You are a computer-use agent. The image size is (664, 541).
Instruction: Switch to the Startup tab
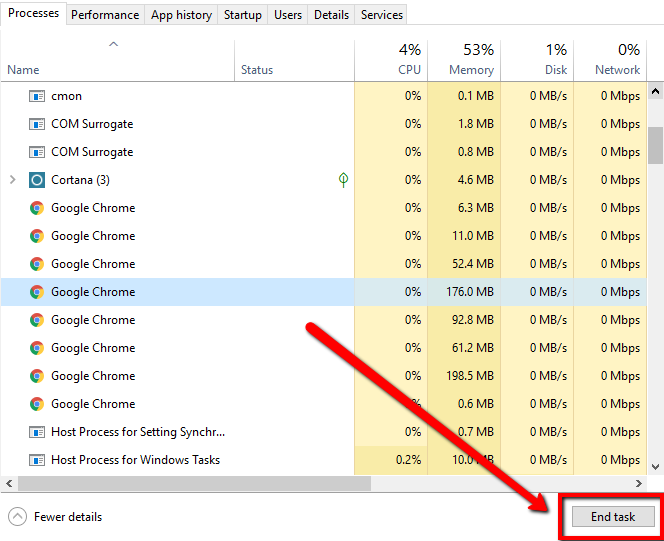click(243, 15)
